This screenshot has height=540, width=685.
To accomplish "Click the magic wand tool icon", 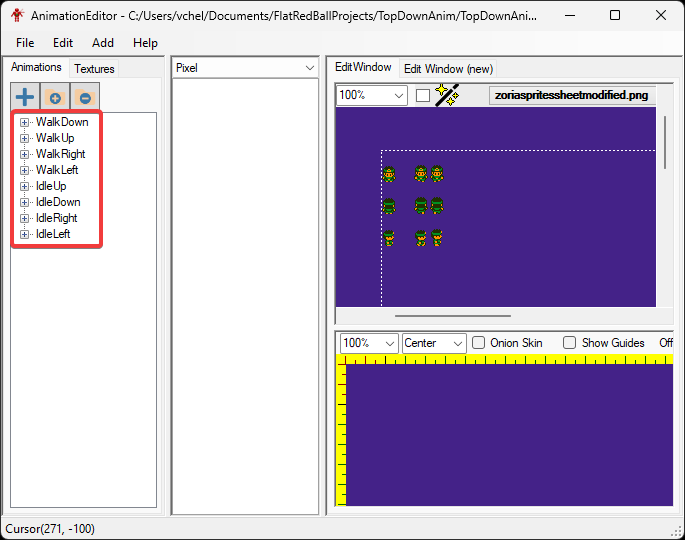I will point(447,96).
